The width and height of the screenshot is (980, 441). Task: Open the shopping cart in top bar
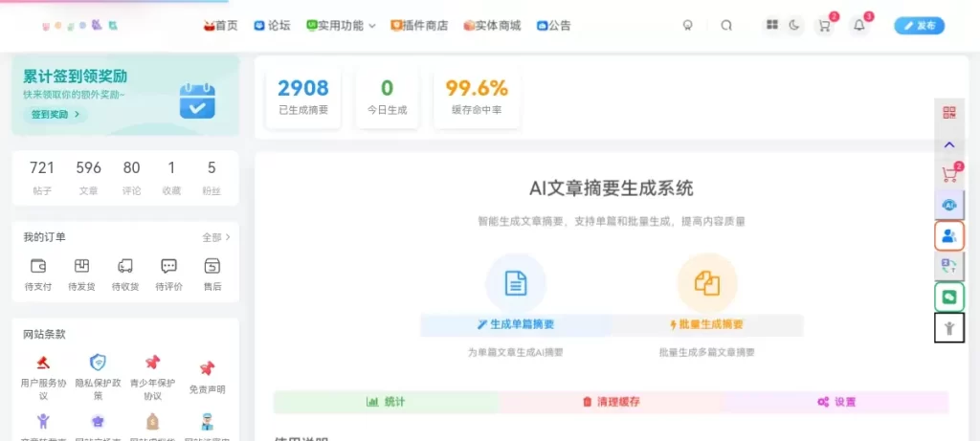(824, 26)
